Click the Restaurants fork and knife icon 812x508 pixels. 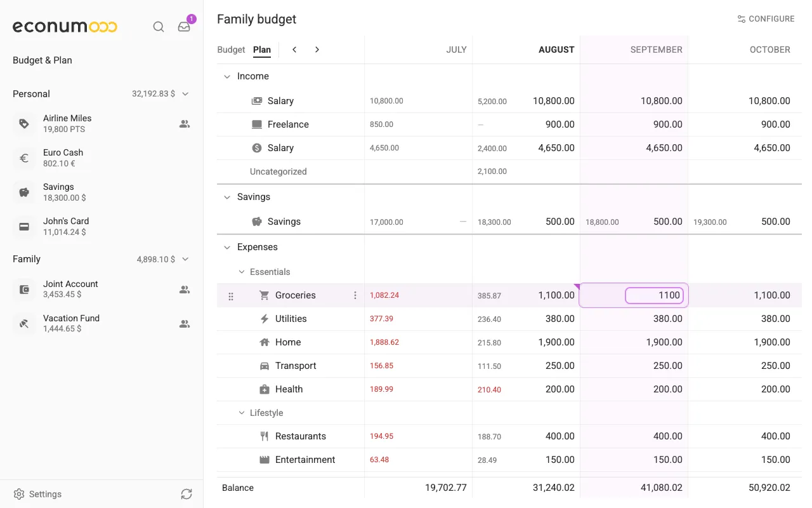point(265,436)
